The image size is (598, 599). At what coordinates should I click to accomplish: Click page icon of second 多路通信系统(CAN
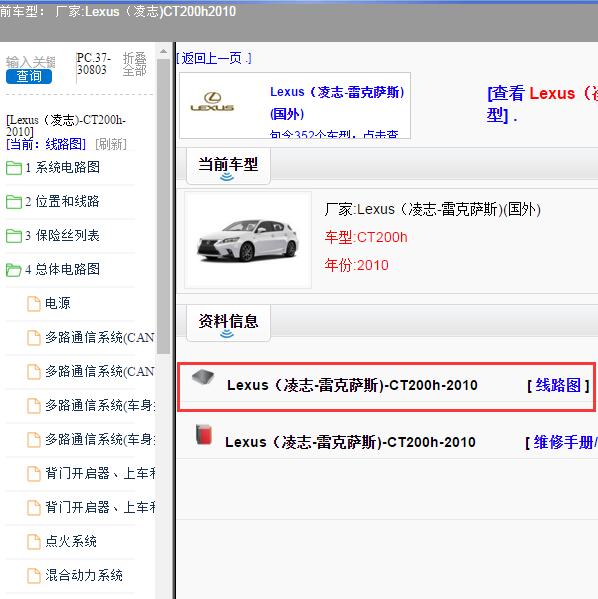[34, 372]
